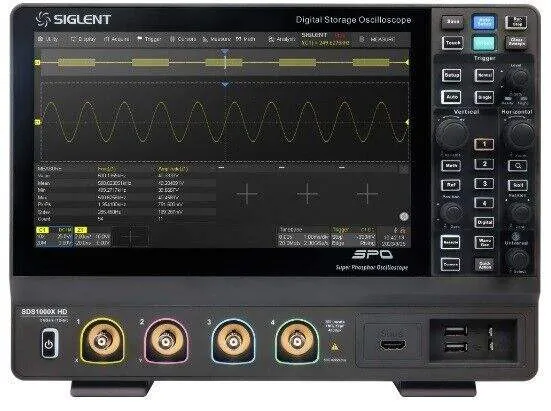Push the Wave Gen button
This screenshot has width=551, height=411.
(x=484, y=242)
